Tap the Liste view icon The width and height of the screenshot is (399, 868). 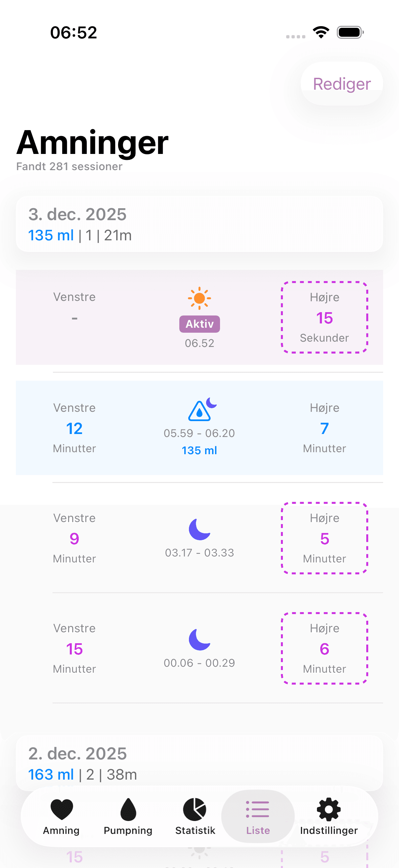click(x=258, y=809)
